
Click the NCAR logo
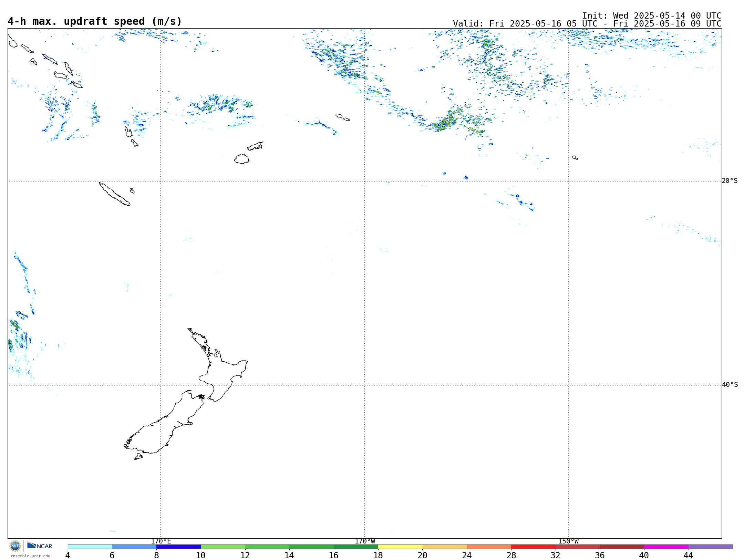(40, 546)
